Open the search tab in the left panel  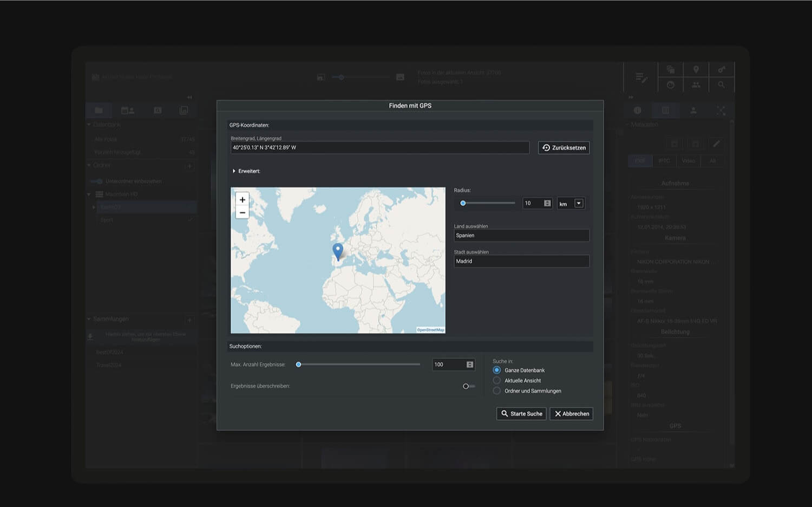point(158,110)
